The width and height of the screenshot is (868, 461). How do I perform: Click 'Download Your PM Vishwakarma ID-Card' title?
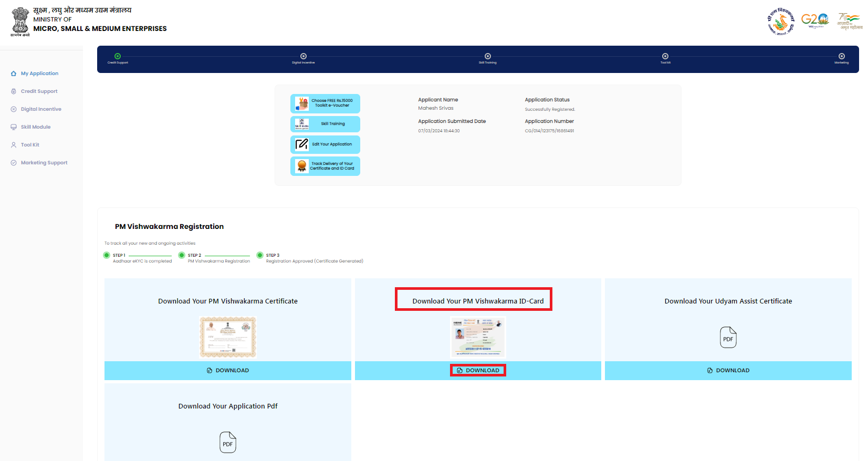(x=478, y=301)
